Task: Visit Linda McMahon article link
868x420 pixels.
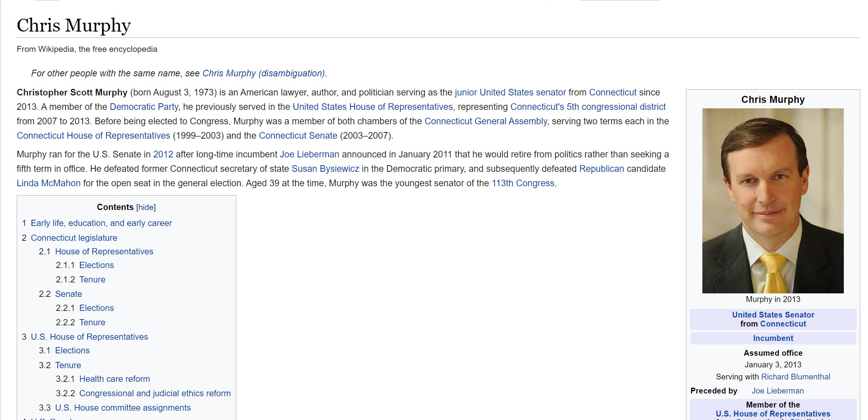Action: tap(49, 183)
